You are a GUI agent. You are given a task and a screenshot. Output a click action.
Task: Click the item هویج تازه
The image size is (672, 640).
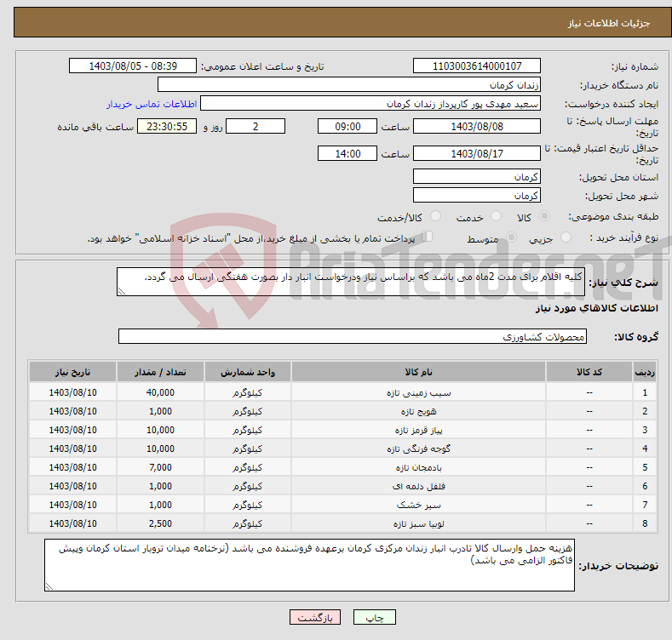pyautogui.click(x=418, y=412)
